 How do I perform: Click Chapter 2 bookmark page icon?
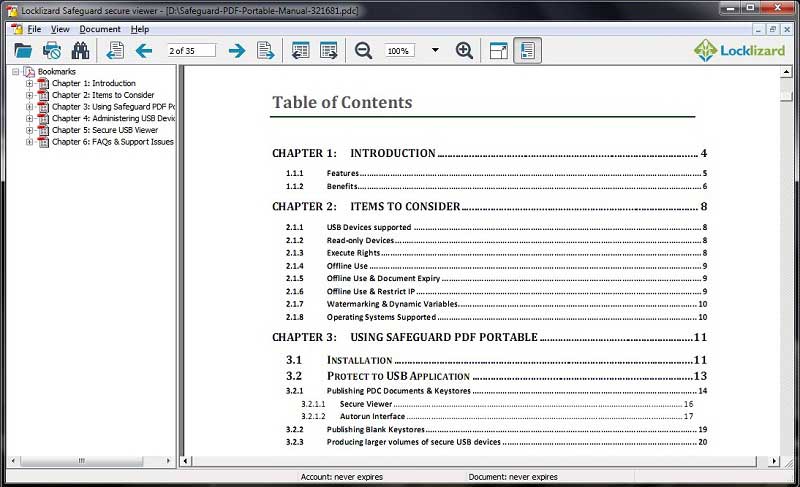click(43, 95)
